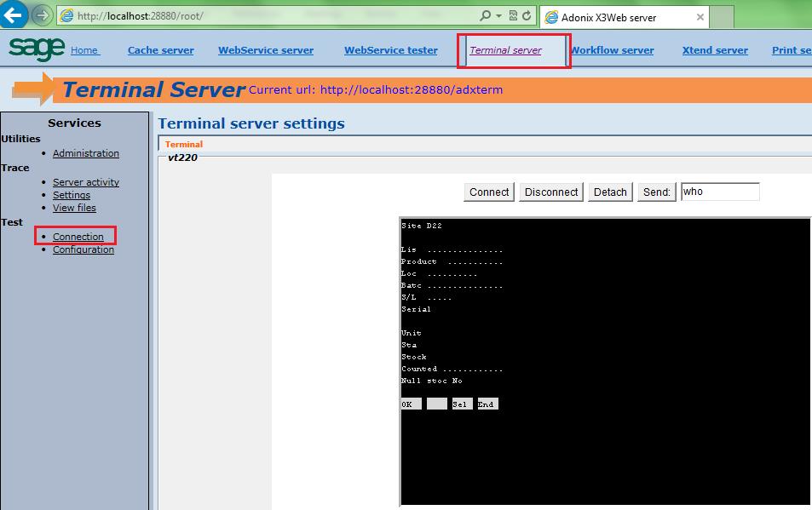Screen dimensions: 812x510
Task: Select the orange Terminal tab
Action: coord(184,144)
